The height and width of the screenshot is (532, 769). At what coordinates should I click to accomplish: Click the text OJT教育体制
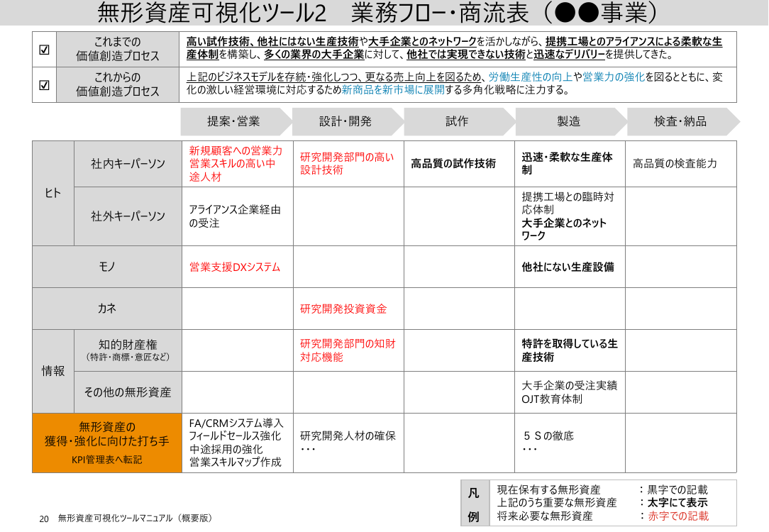click(552, 399)
